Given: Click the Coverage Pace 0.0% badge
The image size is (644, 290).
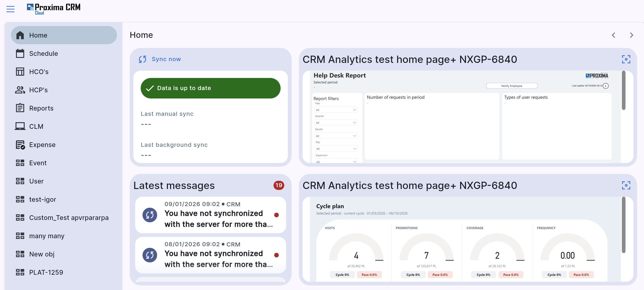Looking at the screenshot, I should point(511,274).
